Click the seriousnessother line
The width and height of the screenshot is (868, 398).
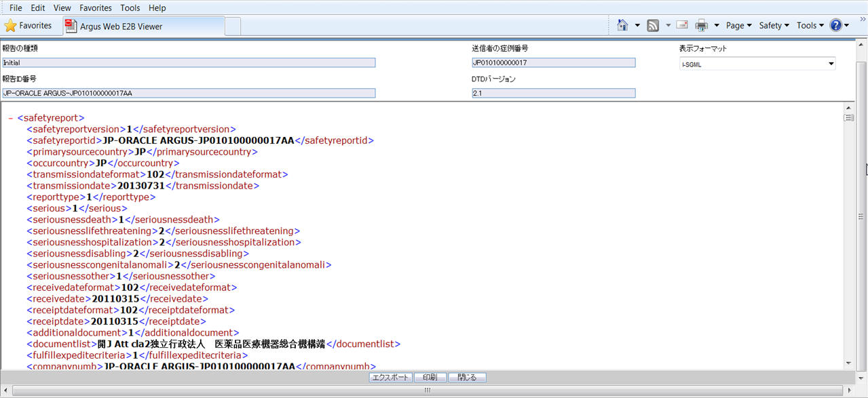[x=121, y=276]
